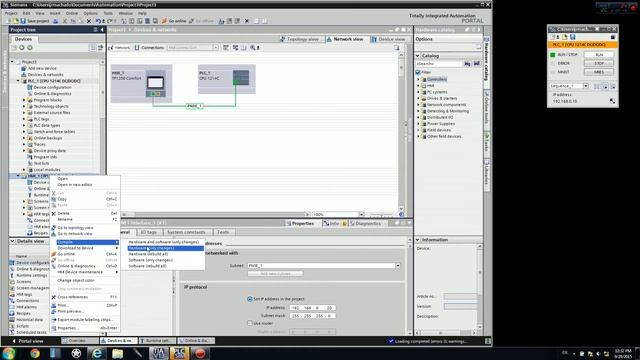
Task: Open Google Chrome from taskbar
Action: tap(35, 353)
